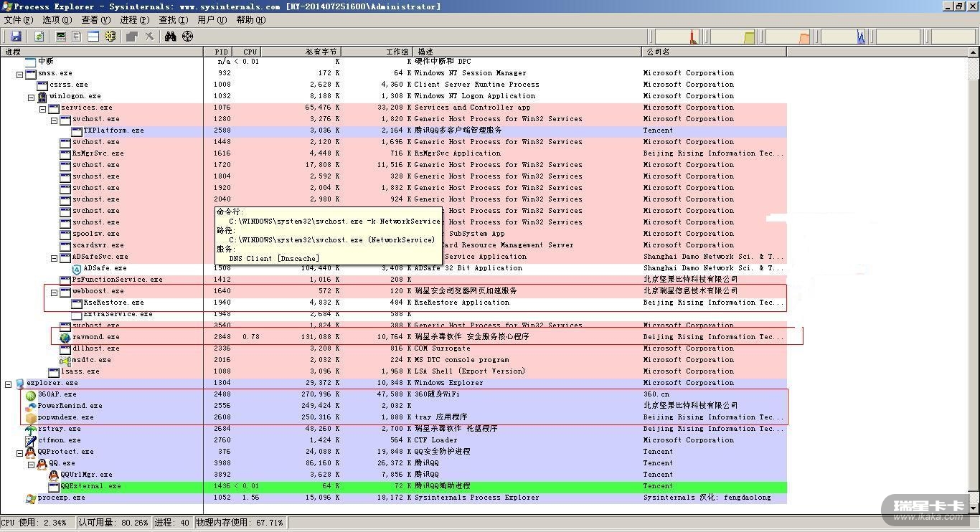Click the ravmond.exe globe icon
The width and height of the screenshot is (980, 532).
pos(65,337)
